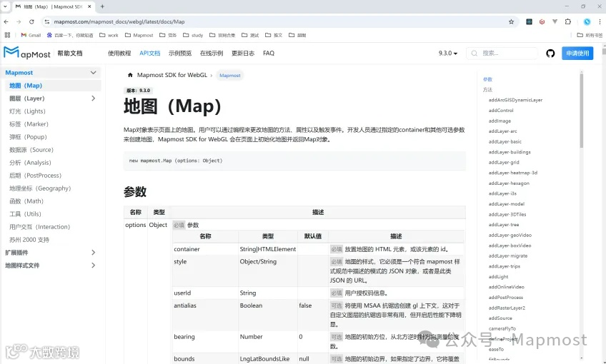The width and height of the screenshot is (606, 364).
Task: Open the 使用教程 nav menu
Action: [119, 54]
